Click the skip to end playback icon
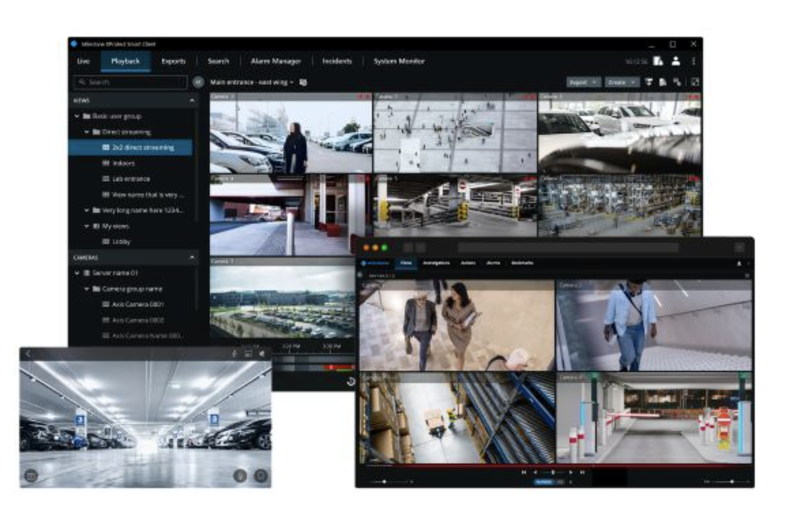812x518 pixels. click(582, 472)
